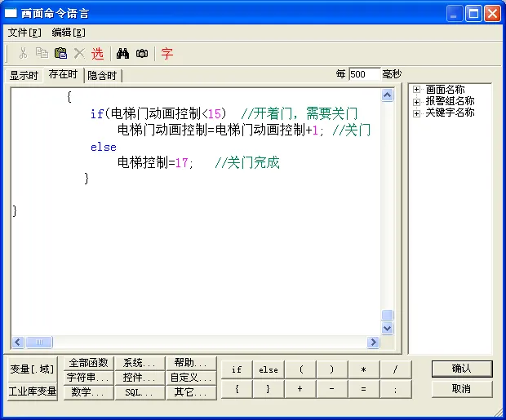Expand the 画面名称 tree node

pyautogui.click(x=416, y=90)
